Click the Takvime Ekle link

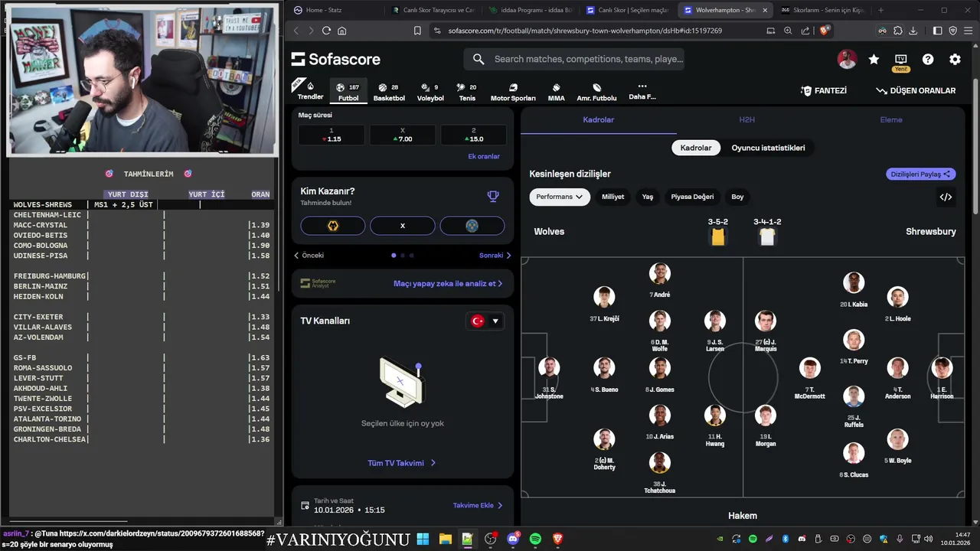pos(478,505)
